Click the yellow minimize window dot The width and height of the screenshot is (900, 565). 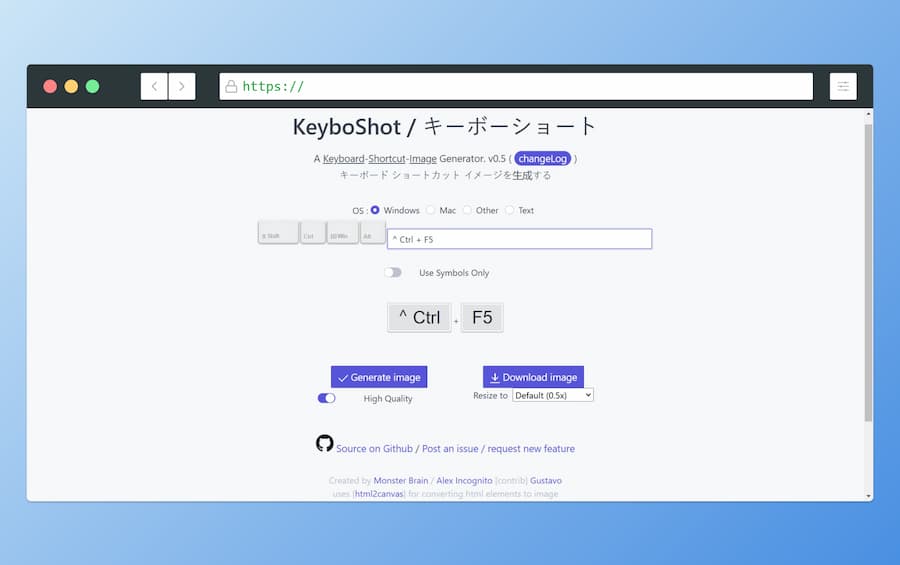click(x=71, y=86)
